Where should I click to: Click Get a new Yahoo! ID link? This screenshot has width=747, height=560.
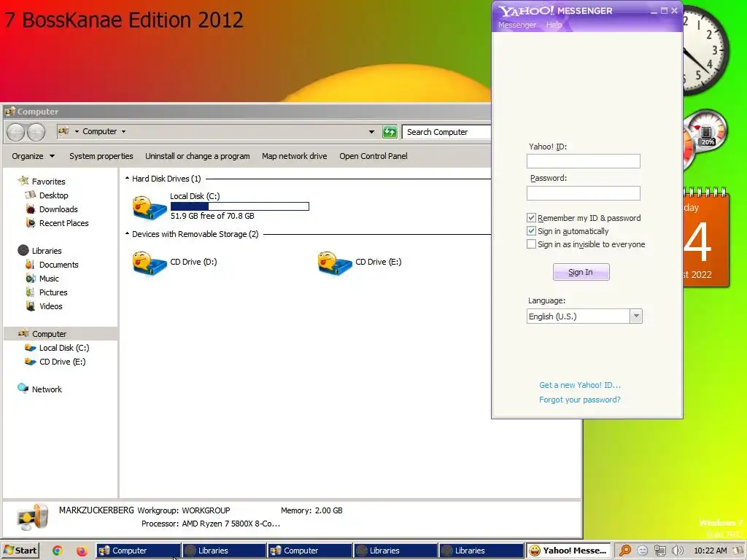(580, 385)
